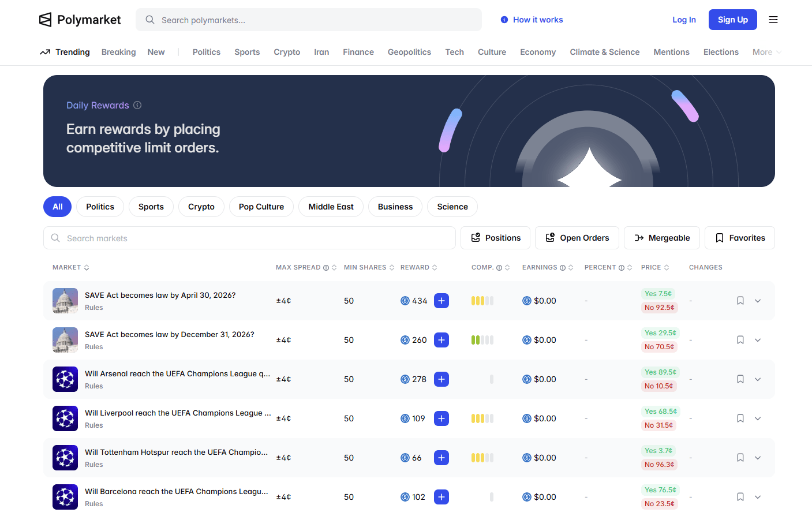Toggle the Favorites filter
This screenshot has height=516, width=812.
pos(739,238)
